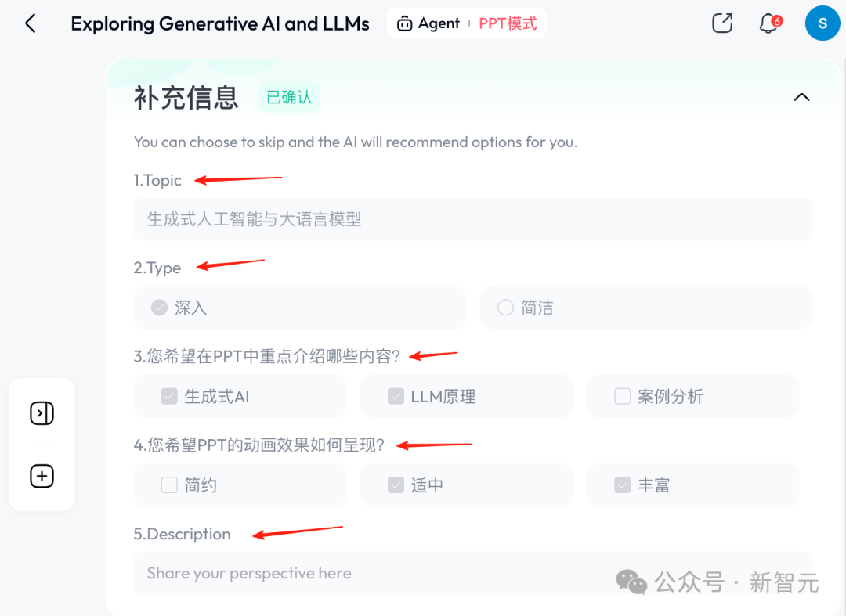Open the share export icon
This screenshot has width=846, height=616.
coord(722,23)
